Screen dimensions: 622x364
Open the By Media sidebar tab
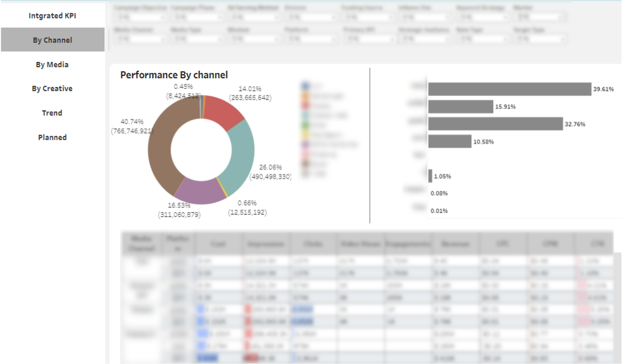(52, 64)
